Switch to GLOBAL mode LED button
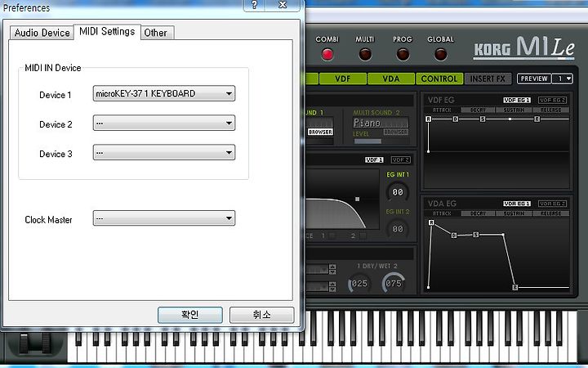588x368 pixels. pyautogui.click(x=440, y=55)
